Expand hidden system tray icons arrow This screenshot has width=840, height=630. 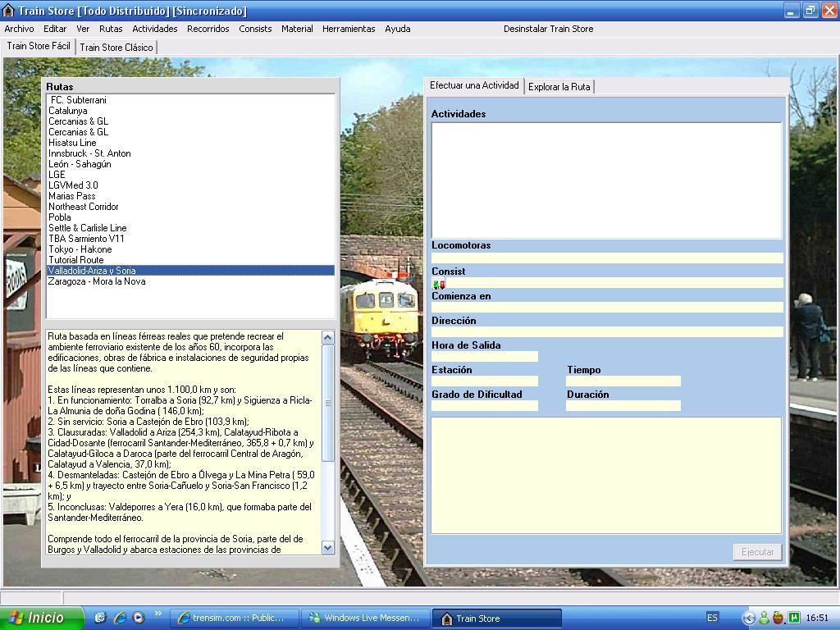coord(748,619)
